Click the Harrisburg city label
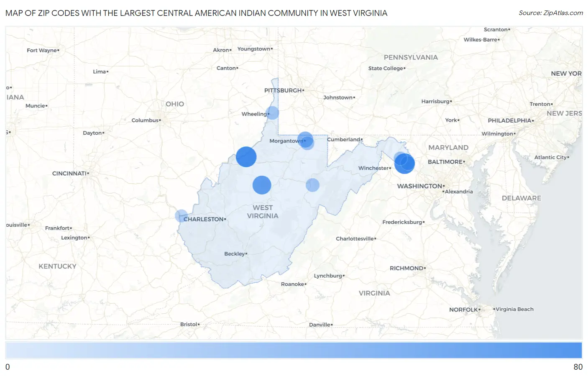The width and height of the screenshot is (588, 376). [x=435, y=102]
